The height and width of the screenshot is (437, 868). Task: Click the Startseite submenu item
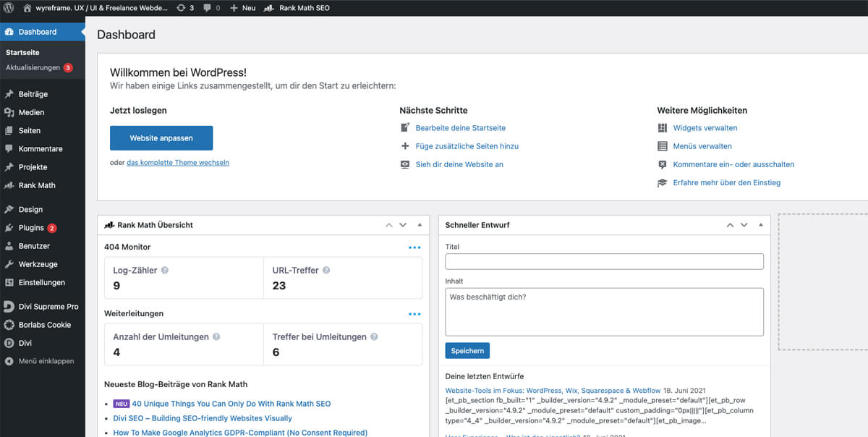22,53
